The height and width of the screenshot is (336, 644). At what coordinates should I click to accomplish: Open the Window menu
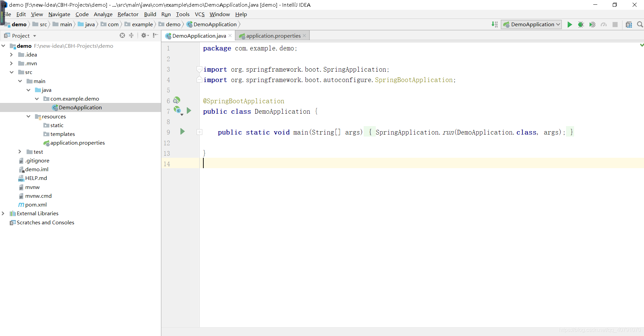219,14
